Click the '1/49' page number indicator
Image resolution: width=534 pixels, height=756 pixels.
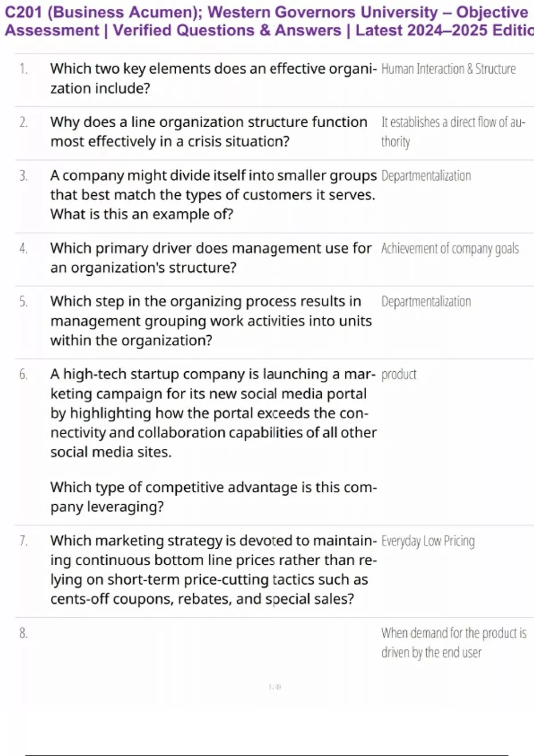pos(275,687)
